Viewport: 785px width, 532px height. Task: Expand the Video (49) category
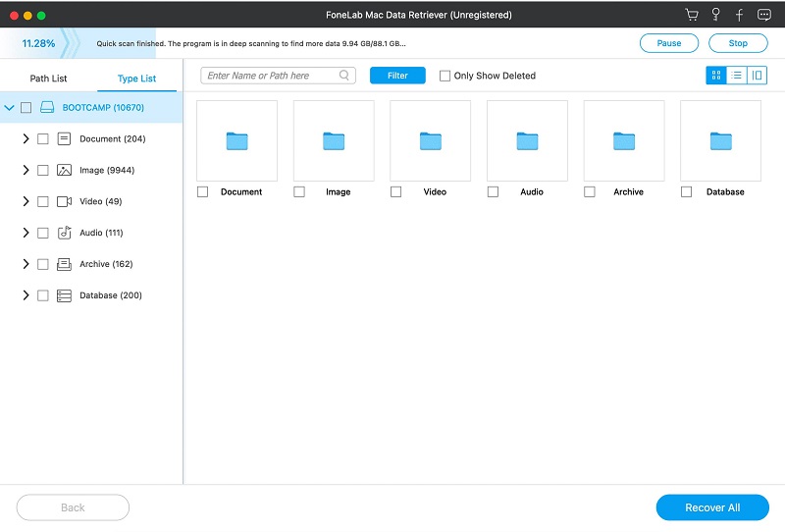(26, 201)
